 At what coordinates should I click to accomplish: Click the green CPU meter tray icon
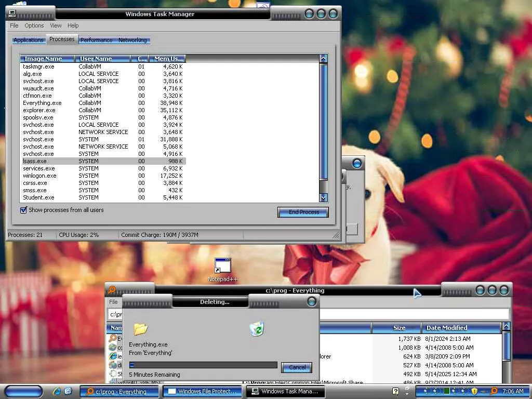447,391
